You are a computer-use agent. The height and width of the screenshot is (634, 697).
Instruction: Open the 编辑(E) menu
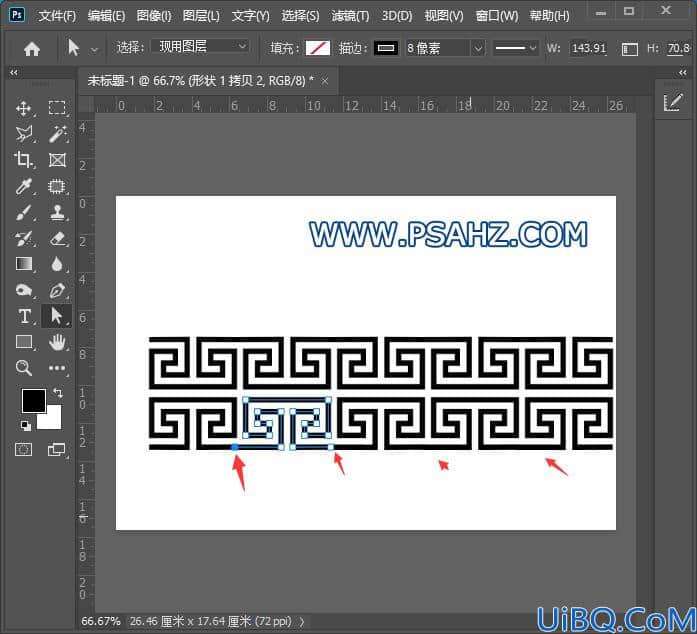pos(106,16)
